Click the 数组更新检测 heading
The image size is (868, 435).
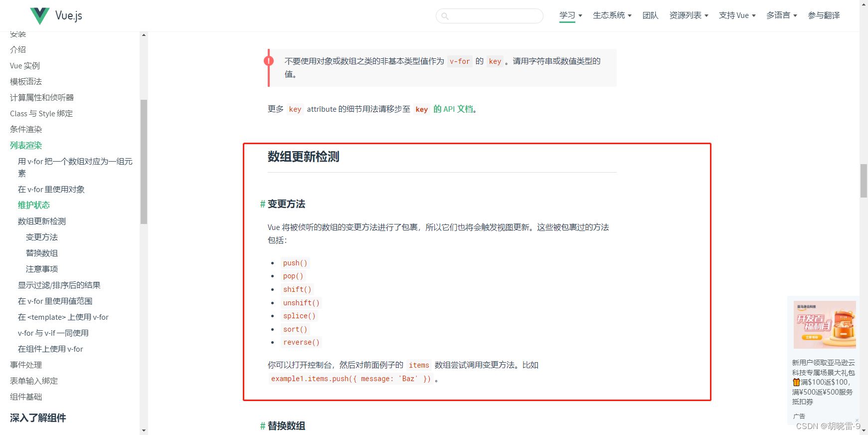coord(303,157)
